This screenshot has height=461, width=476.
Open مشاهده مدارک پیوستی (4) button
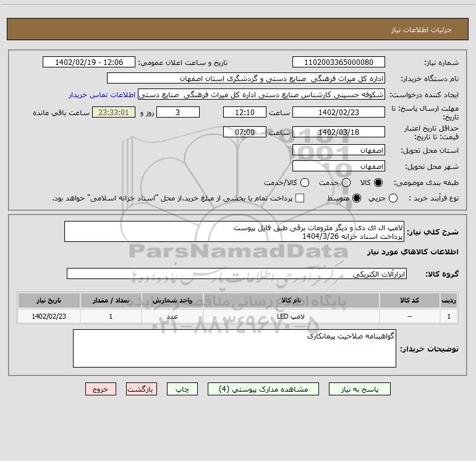tap(263, 389)
